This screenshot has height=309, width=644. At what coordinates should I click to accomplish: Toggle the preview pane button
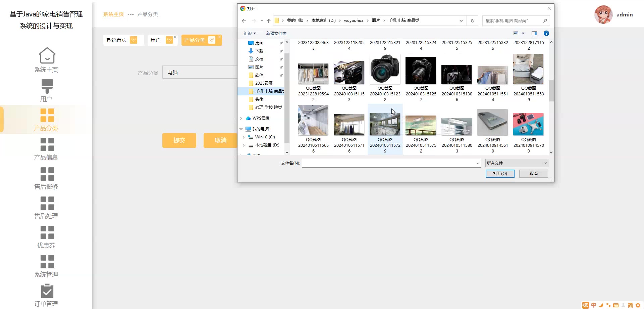(x=534, y=33)
